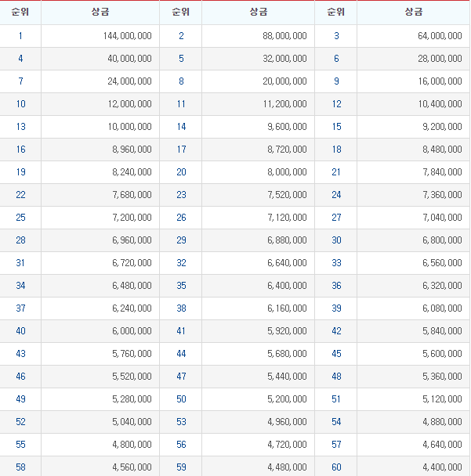Click the rank 7 cell
This screenshot has height=476, width=471.
point(20,81)
